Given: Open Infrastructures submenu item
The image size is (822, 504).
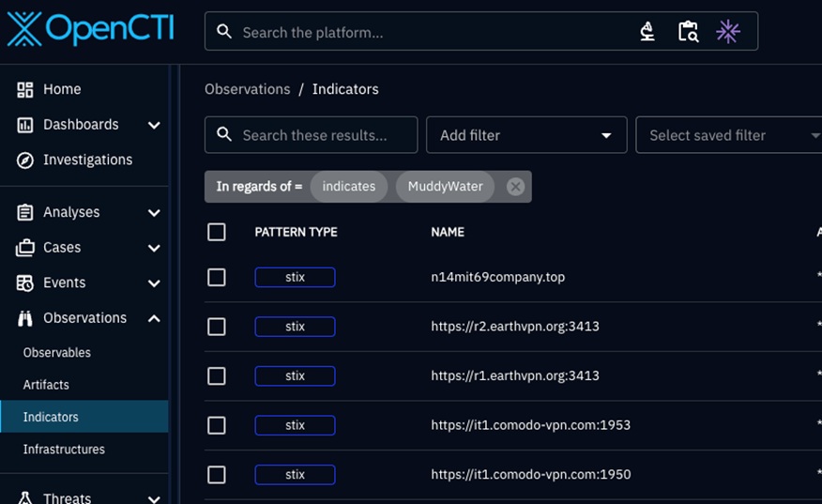Looking at the screenshot, I should tap(64, 449).
